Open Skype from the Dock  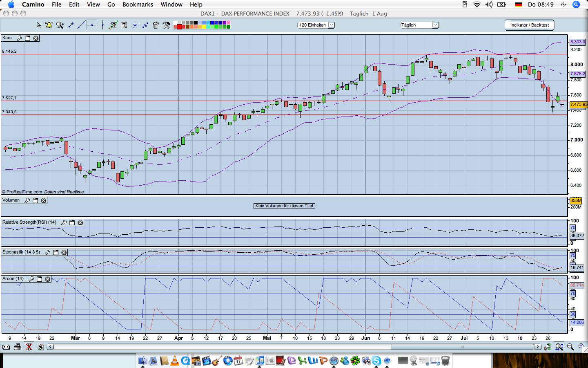pos(376,361)
